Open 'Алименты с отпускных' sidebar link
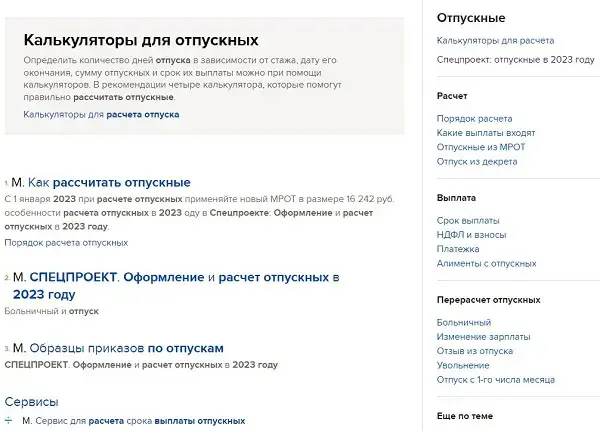This screenshot has height=431, width=600. pyautogui.click(x=487, y=263)
